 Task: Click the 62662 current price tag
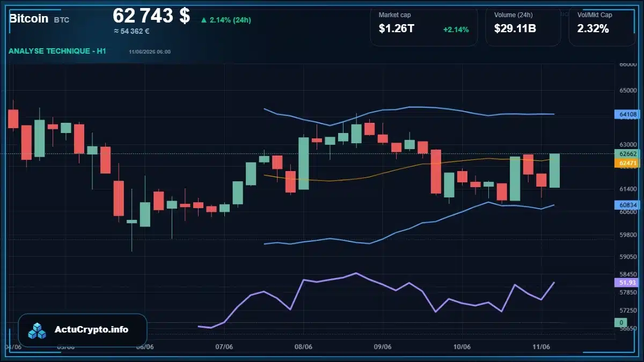click(x=627, y=154)
